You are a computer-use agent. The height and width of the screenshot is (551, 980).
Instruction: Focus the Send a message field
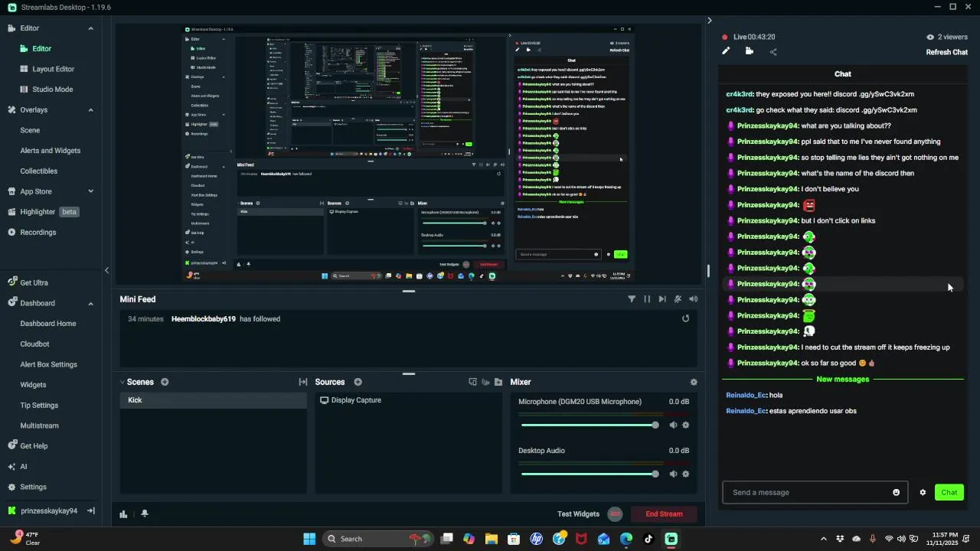pyautogui.click(x=815, y=492)
